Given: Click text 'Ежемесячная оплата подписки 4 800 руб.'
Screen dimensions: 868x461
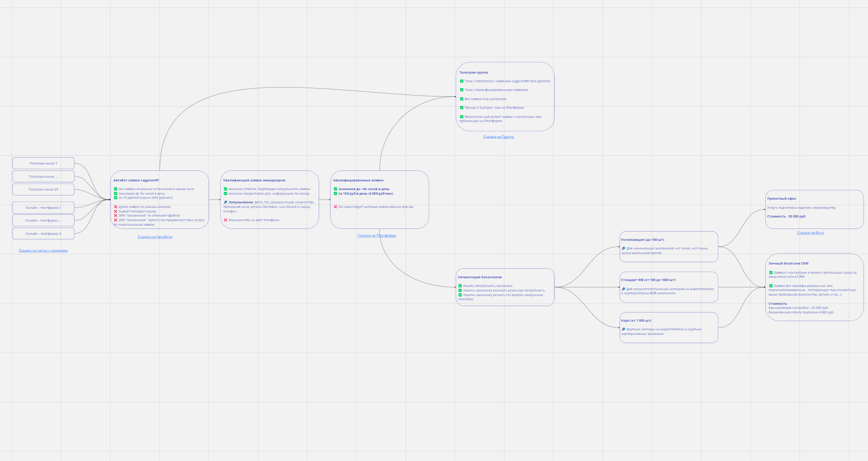Looking at the screenshot, I should pos(801,313).
